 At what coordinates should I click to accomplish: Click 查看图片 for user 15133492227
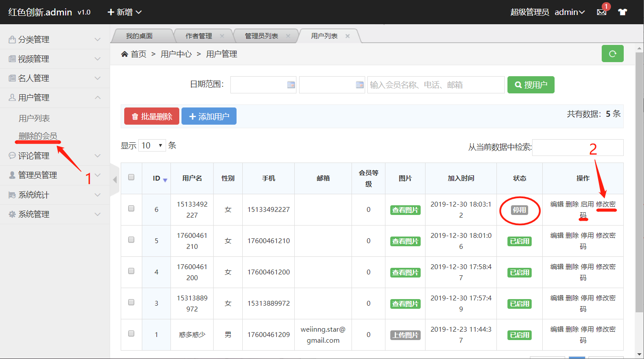coord(405,210)
